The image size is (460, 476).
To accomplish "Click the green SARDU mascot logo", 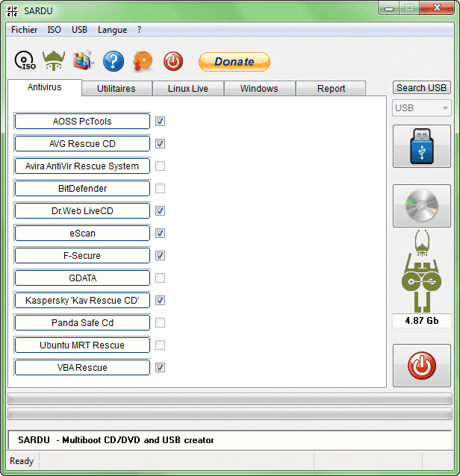I will click(x=422, y=271).
